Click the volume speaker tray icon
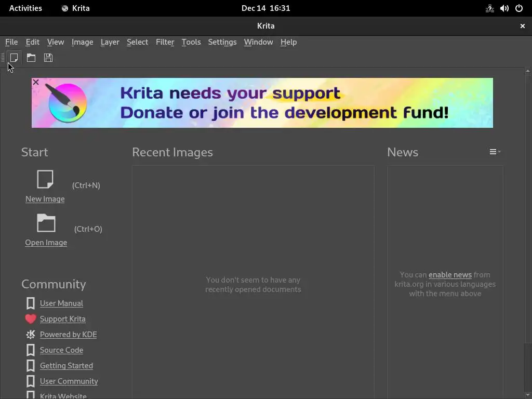This screenshot has height=399, width=532. tap(504, 8)
